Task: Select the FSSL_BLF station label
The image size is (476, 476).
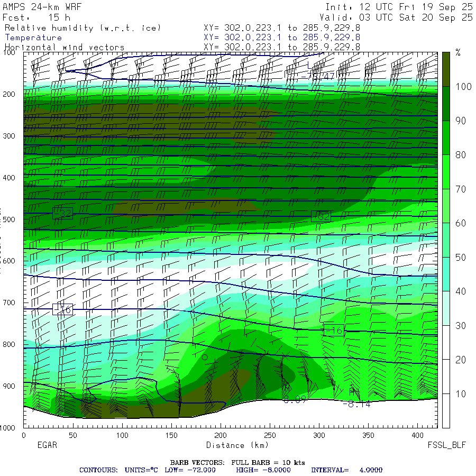Action: click(446, 445)
